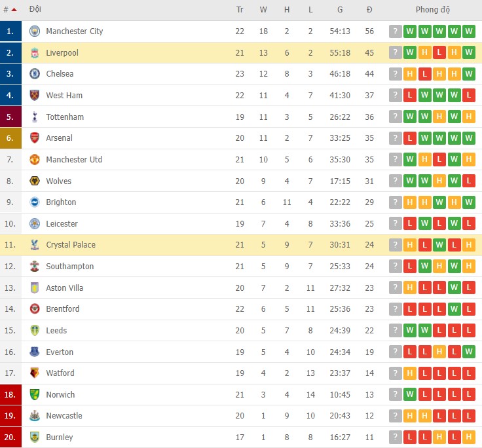
Task: Click West Ham's first red L form badge
Action: tap(410, 96)
